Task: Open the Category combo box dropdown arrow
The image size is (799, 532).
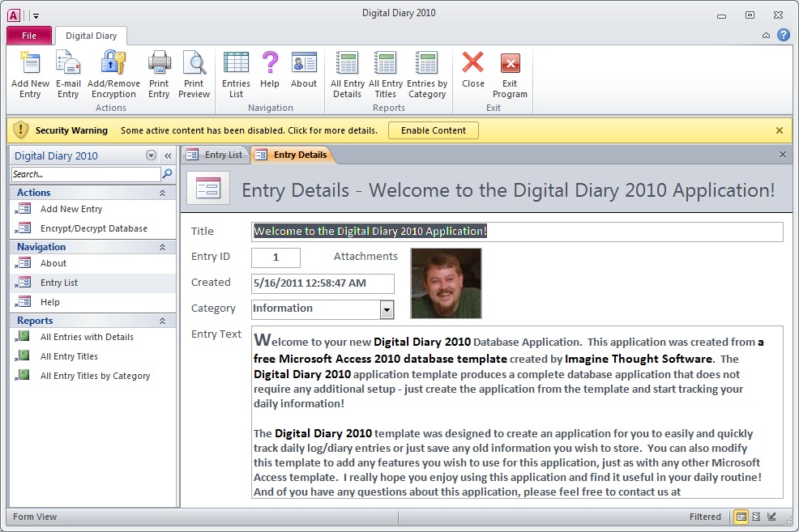Action: (387, 309)
